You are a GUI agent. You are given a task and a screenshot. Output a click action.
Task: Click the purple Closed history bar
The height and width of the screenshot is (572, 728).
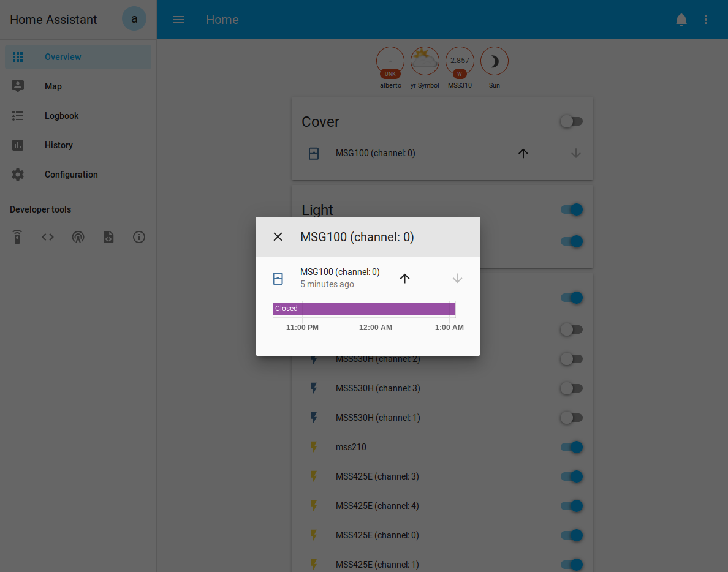(x=363, y=309)
